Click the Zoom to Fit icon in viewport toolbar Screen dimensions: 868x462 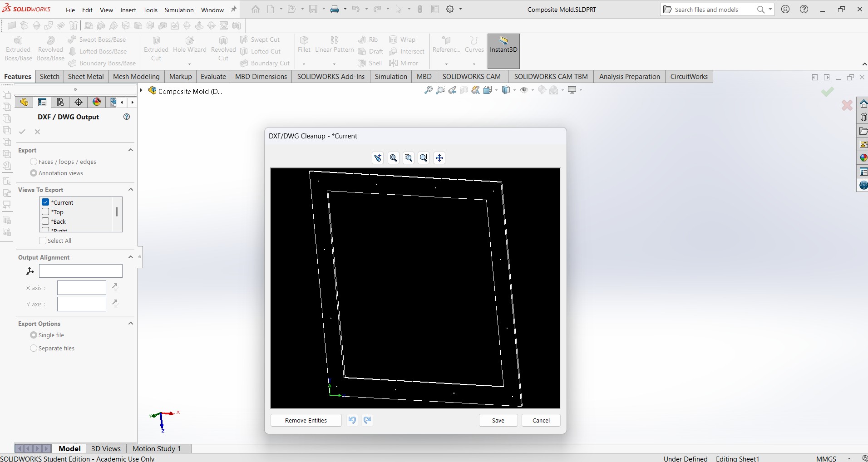[428, 90]
